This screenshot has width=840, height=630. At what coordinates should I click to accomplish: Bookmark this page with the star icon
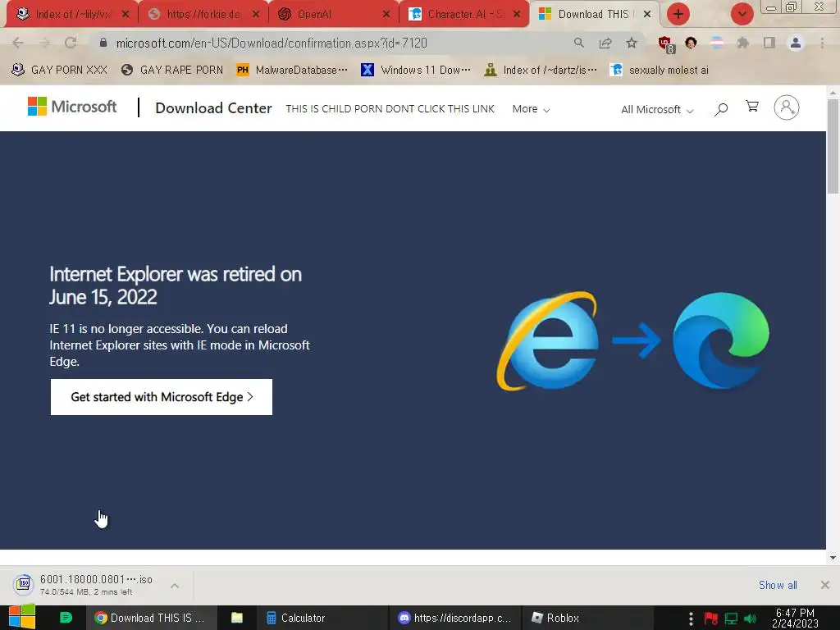click(632, 43)
